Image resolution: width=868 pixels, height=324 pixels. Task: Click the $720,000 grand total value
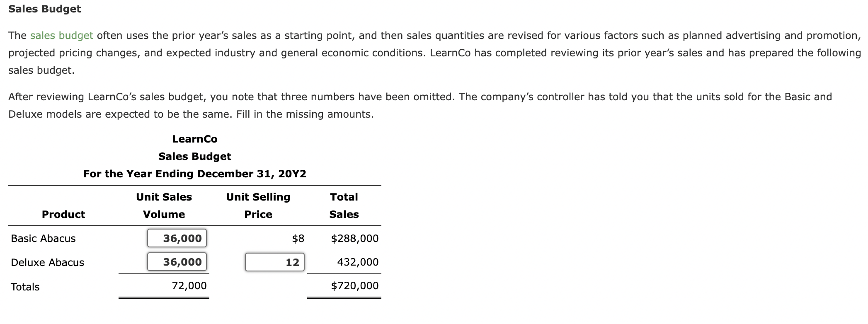click(355, 286)
